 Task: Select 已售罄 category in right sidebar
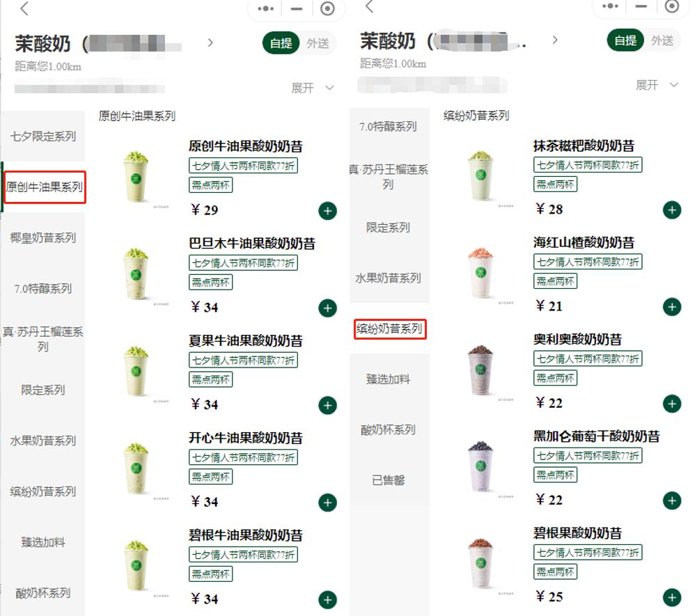388,480
